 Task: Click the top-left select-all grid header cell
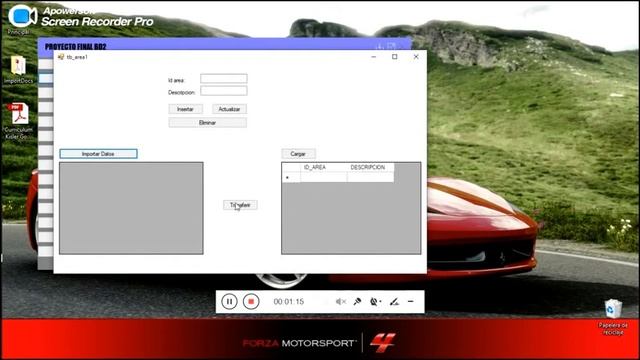coord(291,167)
